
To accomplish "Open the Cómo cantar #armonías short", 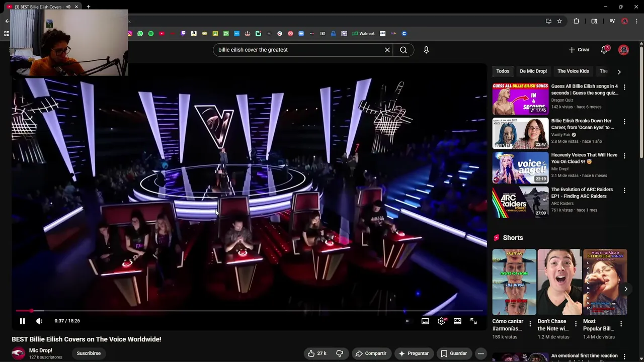I will pyautogui.click(x=514, y=282).
